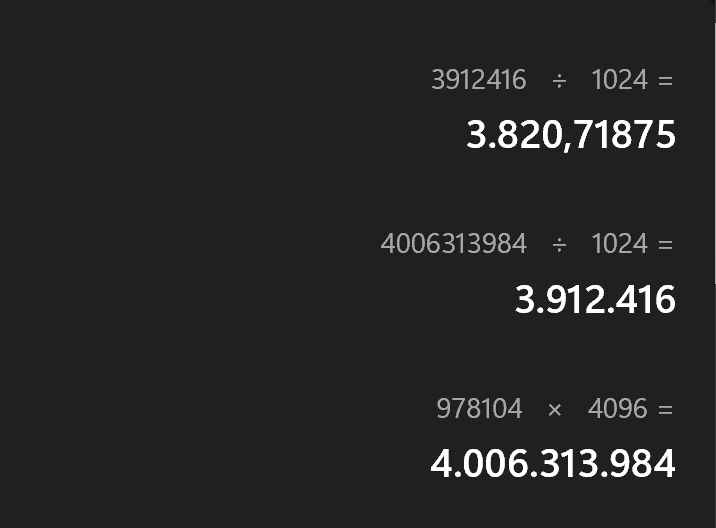Click the multiplication sign before 4096

click(554, 410)
